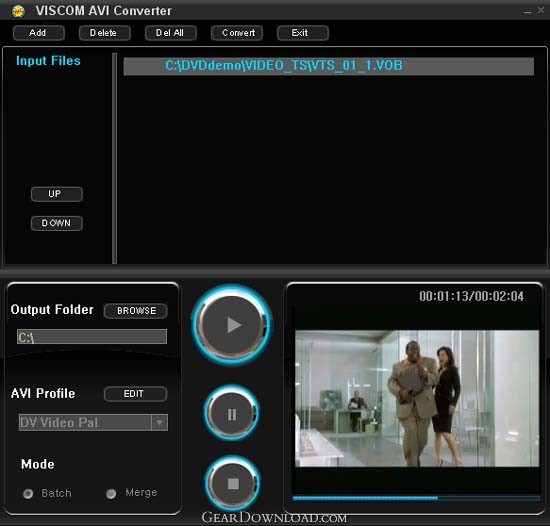This screenshot has width=550, height=526.
Task: Open the AVI Profile dropdown arrow
Action: click(160, 423)
